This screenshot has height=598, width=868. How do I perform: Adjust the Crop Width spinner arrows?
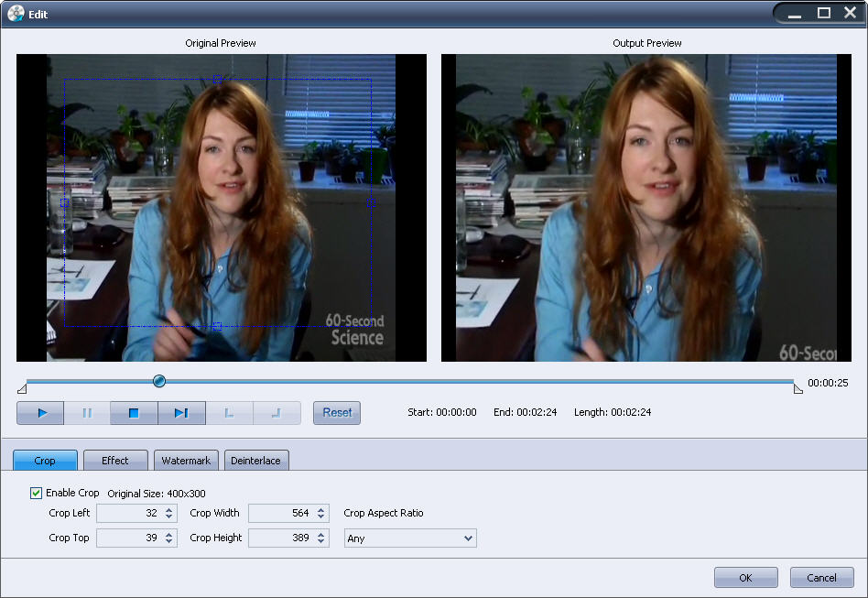pos(320,514)
